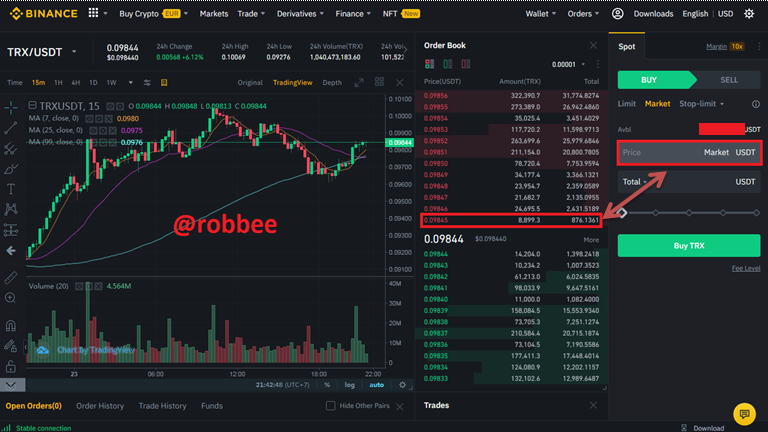Viewport: 768px width, 432px height.
Task: Toggle visibility of MA 7 indicator
Action: (89, 119)
